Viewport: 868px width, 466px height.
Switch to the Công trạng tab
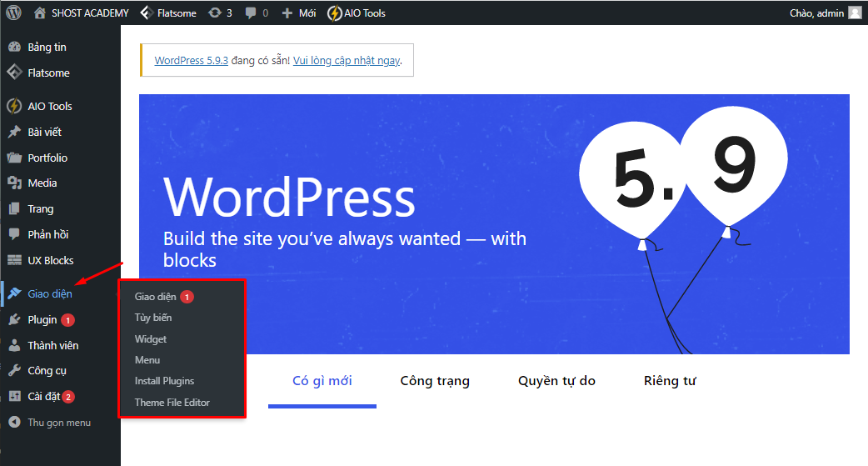coord(435,381)
